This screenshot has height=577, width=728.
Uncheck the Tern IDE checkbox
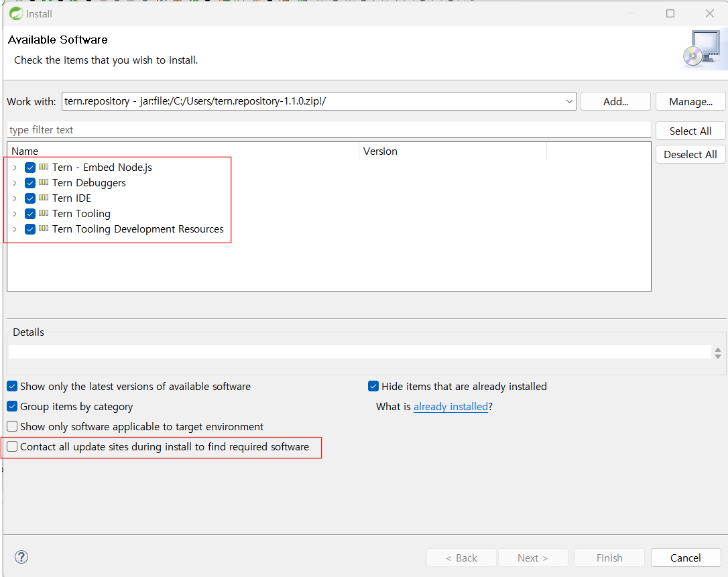click(x=30, y=198)
